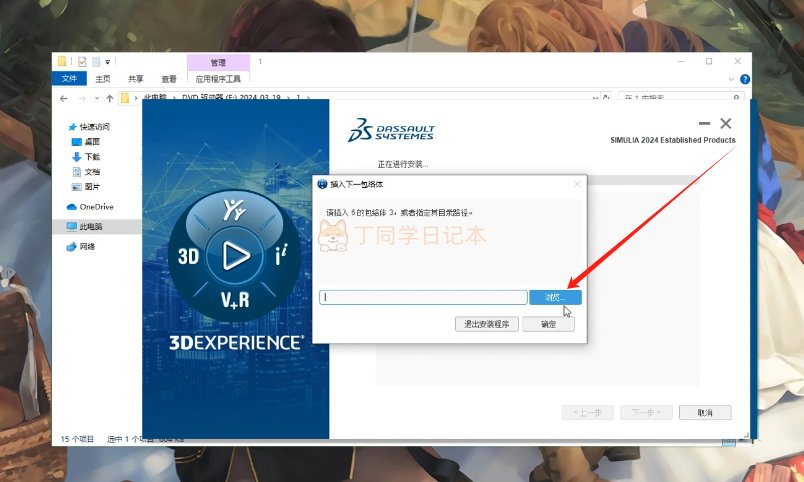This screenshot has width=804, height=482.
Task: Go back using the Explorer back arrow
Action: (65, 98)
